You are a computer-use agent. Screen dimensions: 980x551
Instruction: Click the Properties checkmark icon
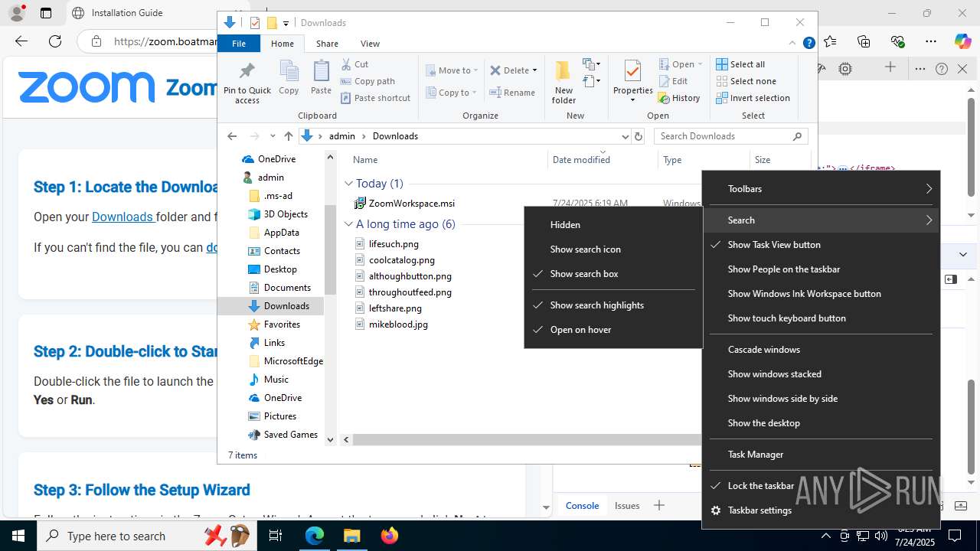click(632, 72)
